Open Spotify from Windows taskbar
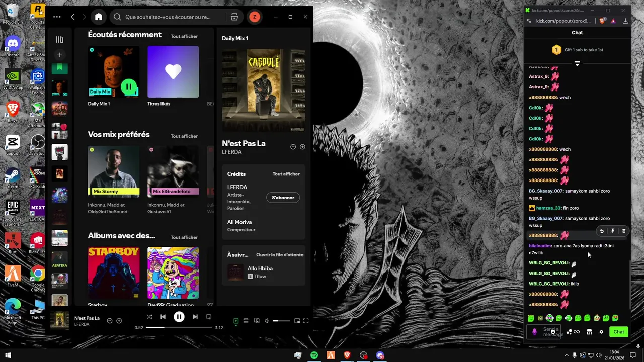Viewport: 644px width, 362px height. click(x=314, y=355)
